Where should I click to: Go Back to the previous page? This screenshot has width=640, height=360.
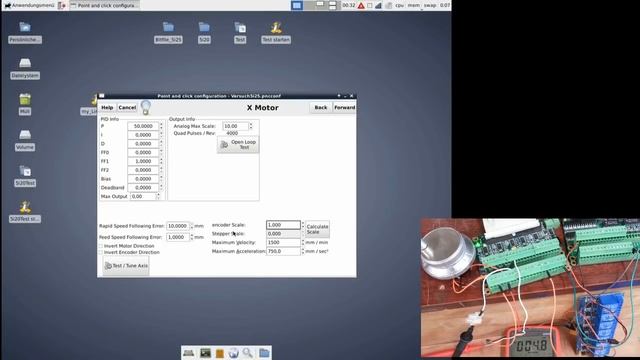click(x=321, y=107)
